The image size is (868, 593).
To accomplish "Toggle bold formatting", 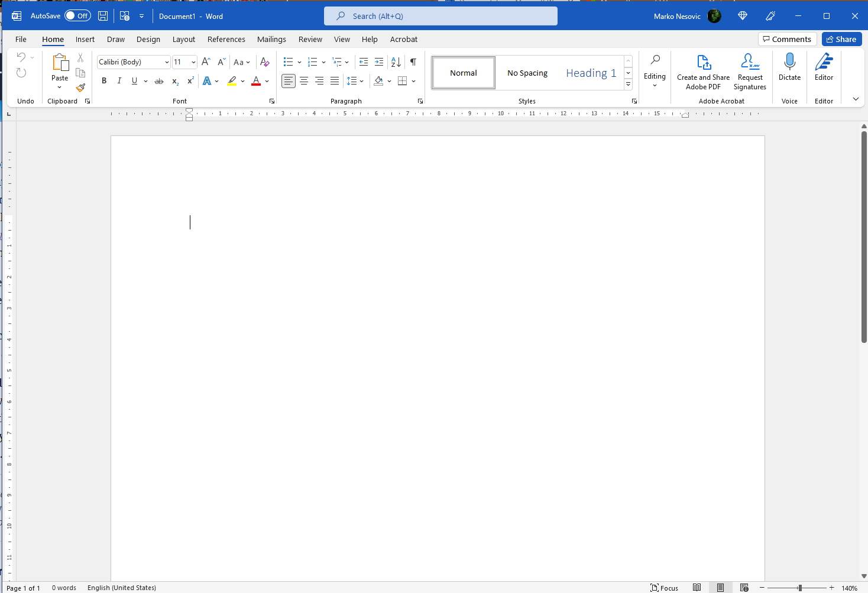I will coord(104,80).
